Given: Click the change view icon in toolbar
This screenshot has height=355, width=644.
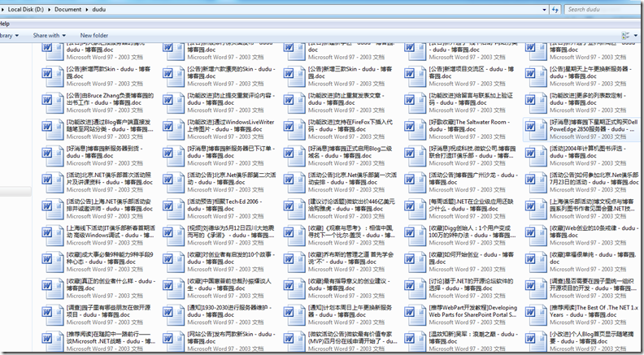Looking at the screenshot, I should [x=625, y=36].
